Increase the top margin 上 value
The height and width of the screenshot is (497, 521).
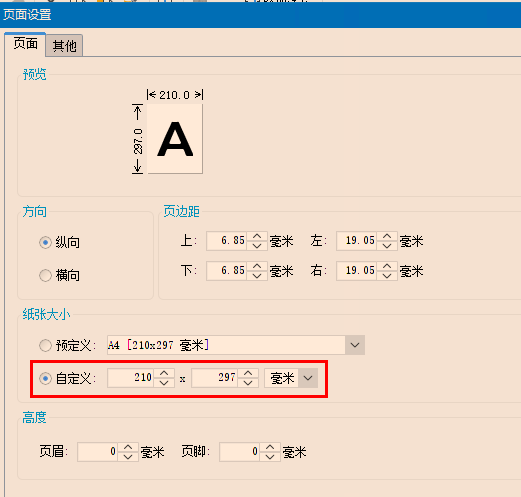[257, 236]
